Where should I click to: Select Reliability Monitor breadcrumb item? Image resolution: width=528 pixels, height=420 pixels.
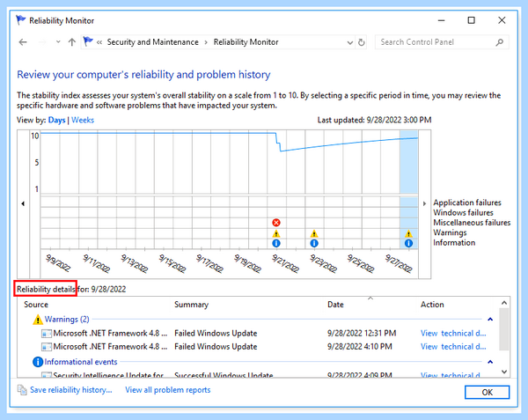[x=246, y=42]
